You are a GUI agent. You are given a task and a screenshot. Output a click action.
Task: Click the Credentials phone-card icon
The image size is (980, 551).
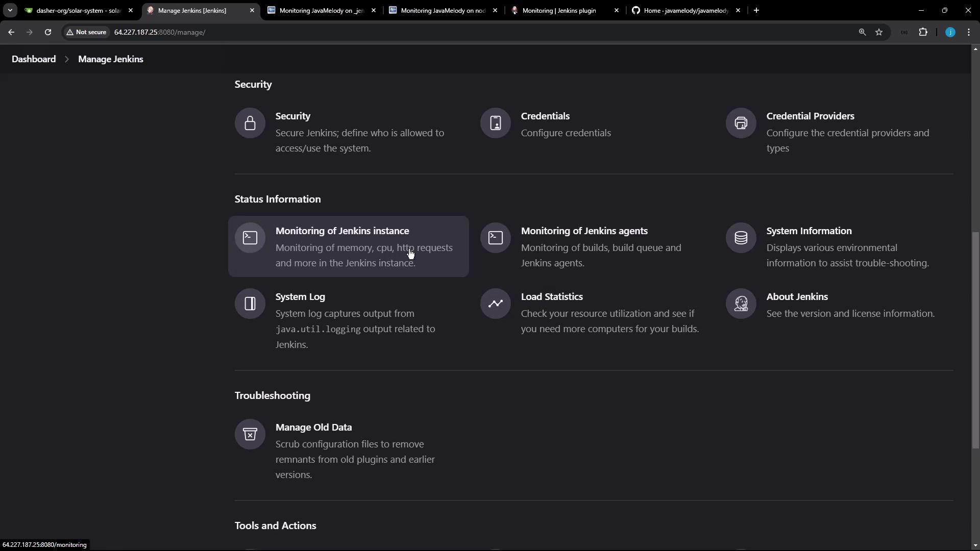(495, 123)
